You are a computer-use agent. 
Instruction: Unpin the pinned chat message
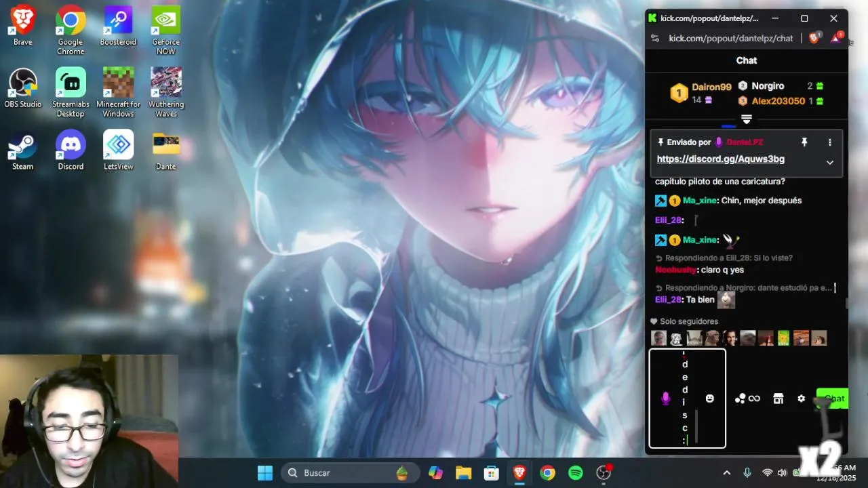coord(804,142)
